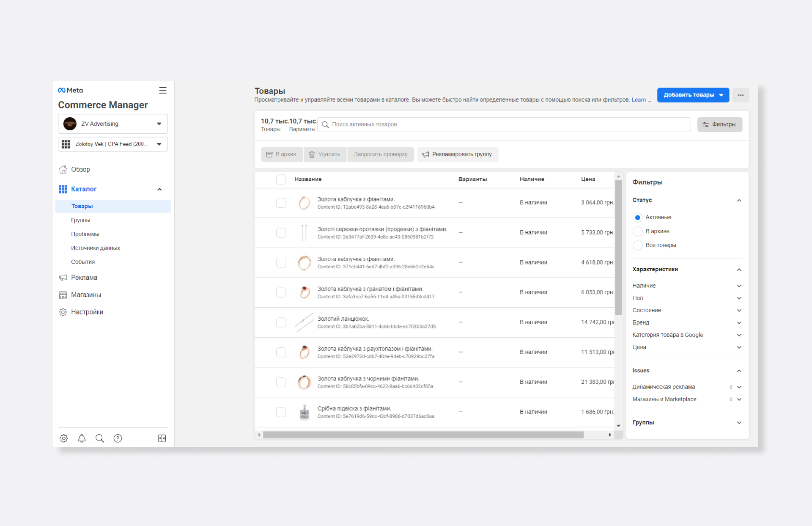
Task: Expand the Группы filter section
Action: click(687, 423)
